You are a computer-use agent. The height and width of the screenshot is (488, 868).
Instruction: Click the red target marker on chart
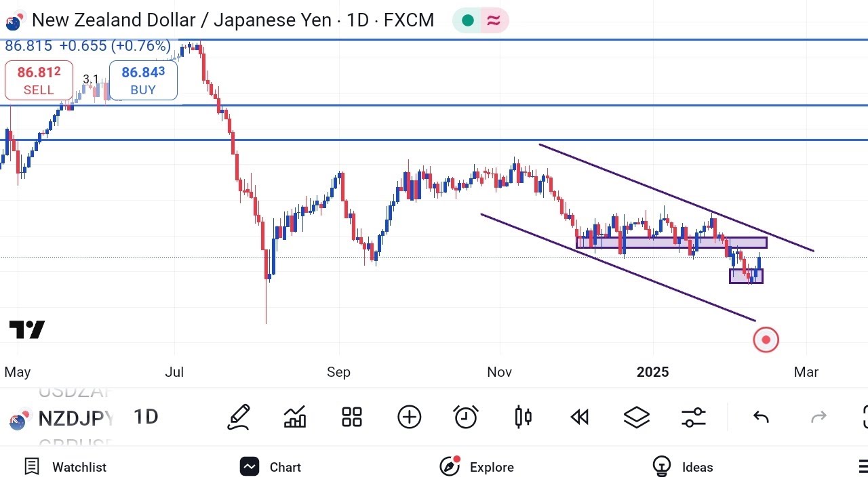766,340
